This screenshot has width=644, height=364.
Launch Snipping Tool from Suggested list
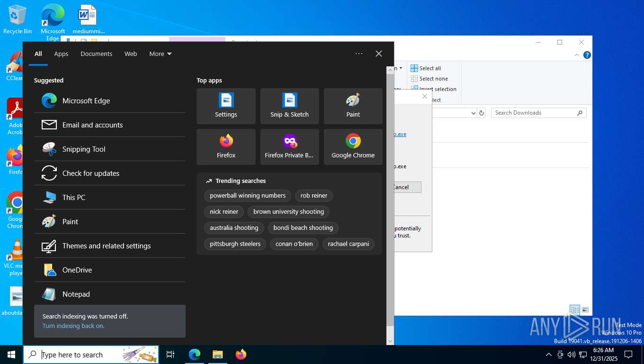click(109, 149)
